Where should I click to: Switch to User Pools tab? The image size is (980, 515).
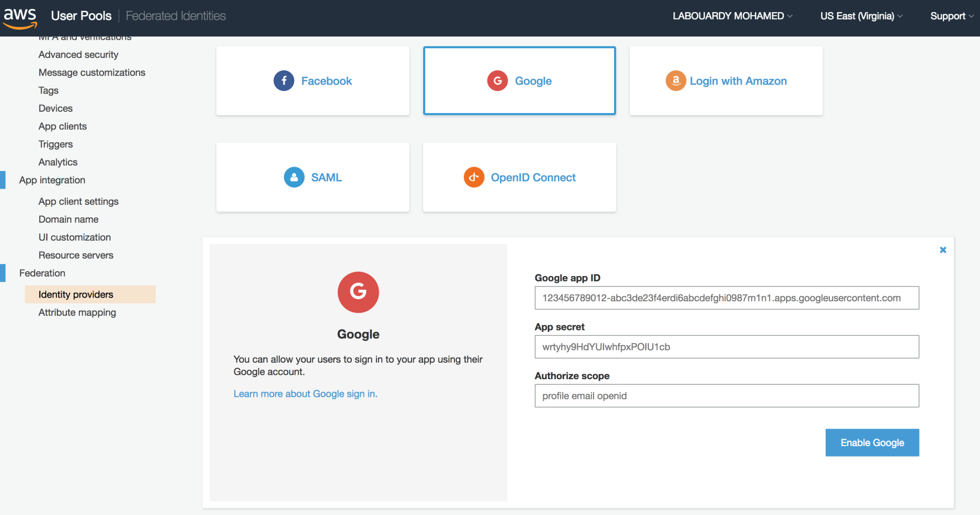click(x=81, y=16)
